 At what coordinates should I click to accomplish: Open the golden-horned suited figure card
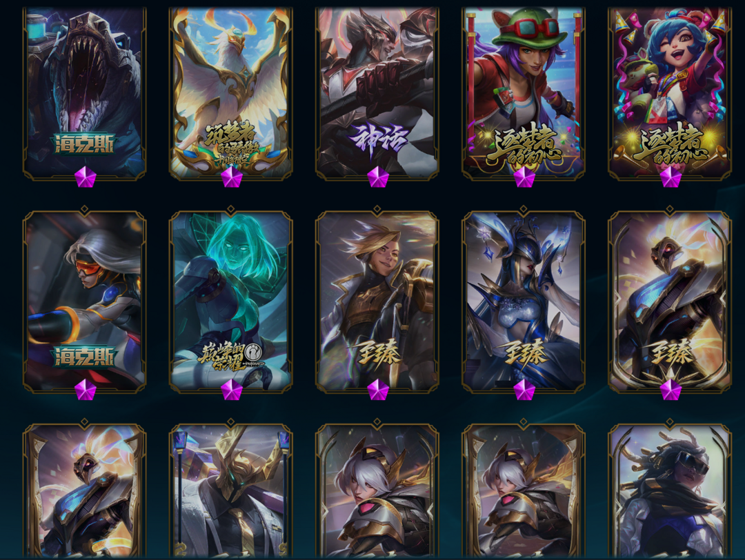(x=231, y=492)
